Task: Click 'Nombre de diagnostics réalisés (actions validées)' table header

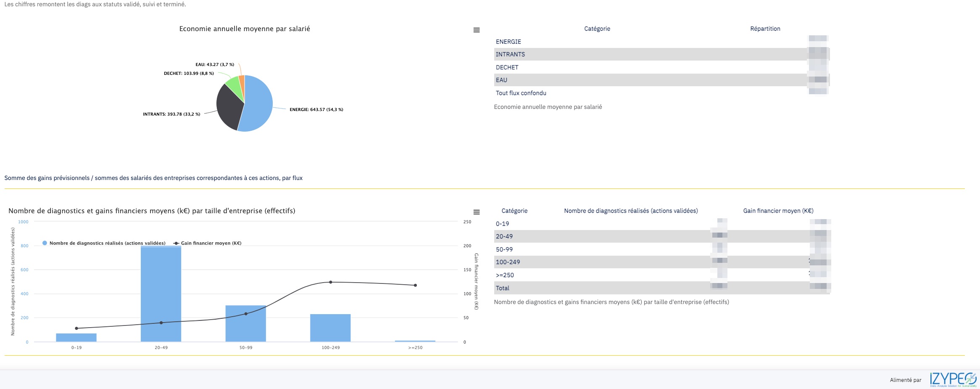Action: point(631,211)
